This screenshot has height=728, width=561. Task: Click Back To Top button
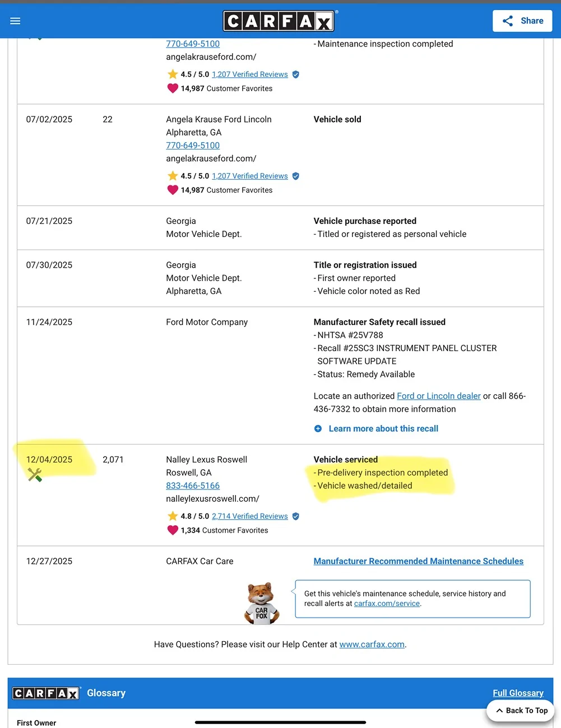click(x=521, y=711)
